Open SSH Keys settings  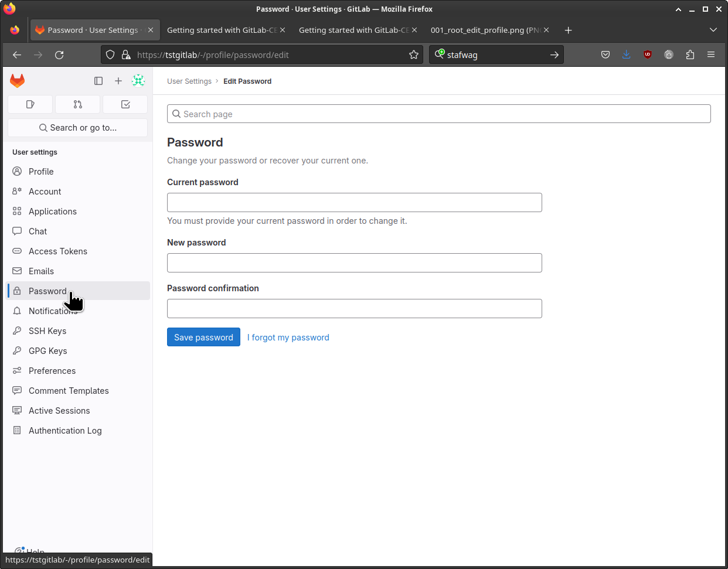[x=47, y=331]
